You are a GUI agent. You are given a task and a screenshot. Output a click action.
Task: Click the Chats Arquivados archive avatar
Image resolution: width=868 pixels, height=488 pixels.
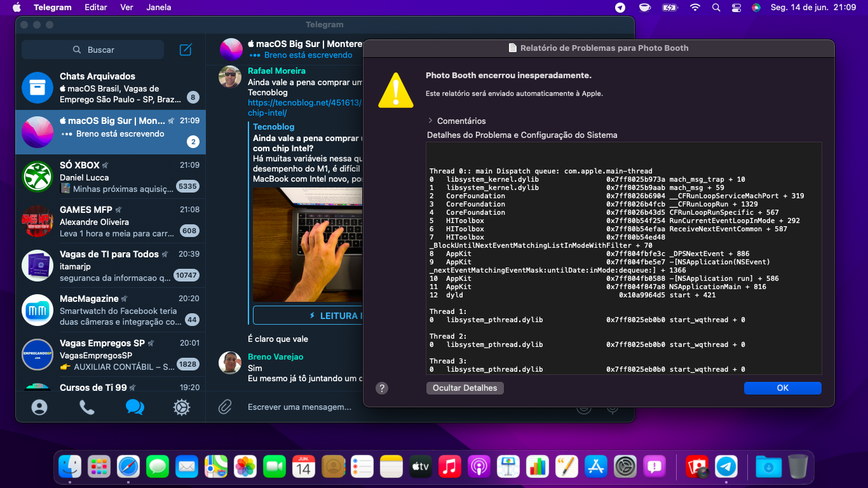[37, 88]
